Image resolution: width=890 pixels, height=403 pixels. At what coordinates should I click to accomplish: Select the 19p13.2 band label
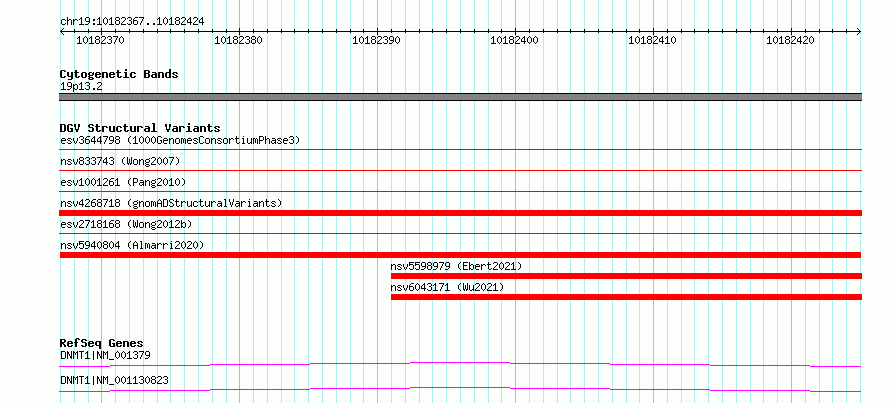point(81,87)
